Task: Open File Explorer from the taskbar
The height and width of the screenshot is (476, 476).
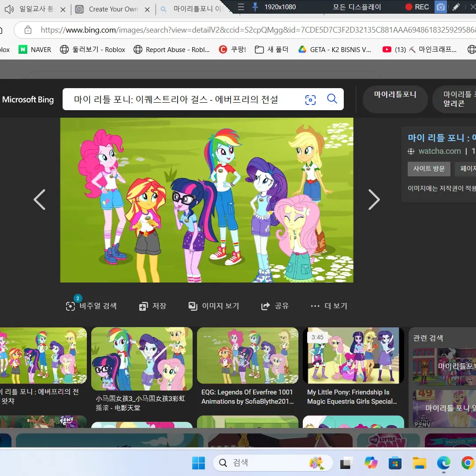Action: point(419,463)
